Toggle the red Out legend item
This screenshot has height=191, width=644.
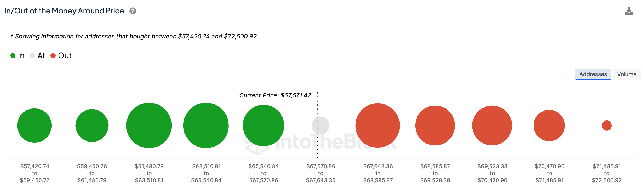click(61, 56)
